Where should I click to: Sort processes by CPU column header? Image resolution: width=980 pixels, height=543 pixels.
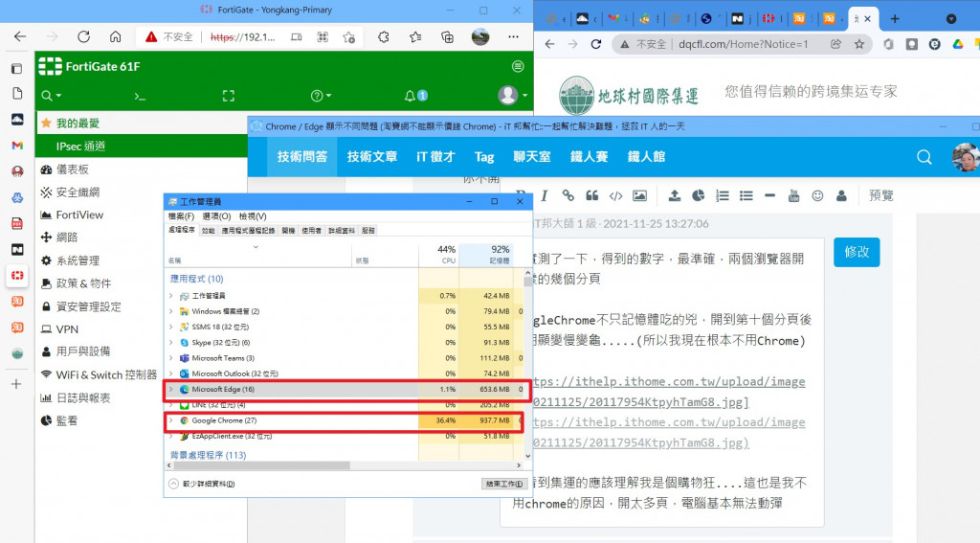pos(438,254)
